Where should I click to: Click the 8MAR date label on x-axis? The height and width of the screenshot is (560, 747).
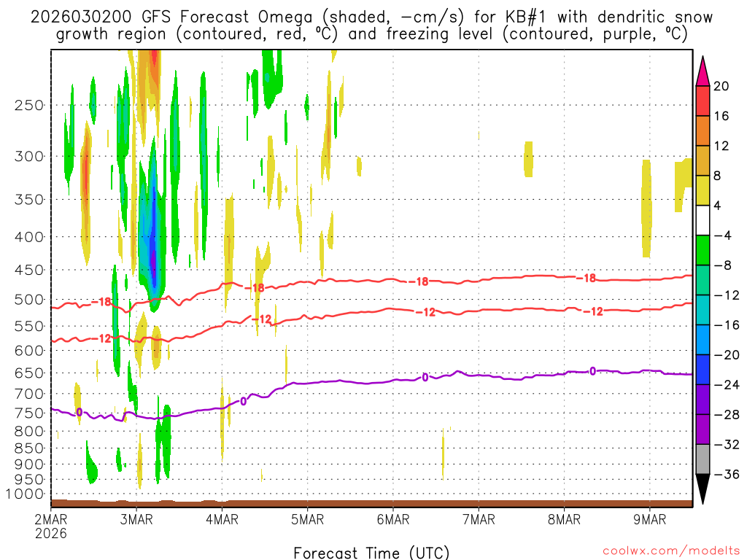pyautogui.click(x=564, y=519)
